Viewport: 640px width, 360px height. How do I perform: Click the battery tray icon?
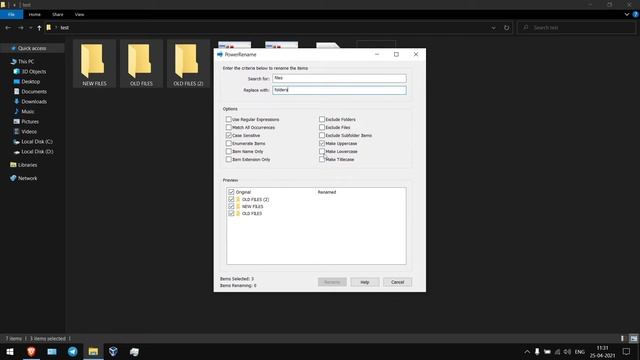pyautogui.click(x=547, y=351)
